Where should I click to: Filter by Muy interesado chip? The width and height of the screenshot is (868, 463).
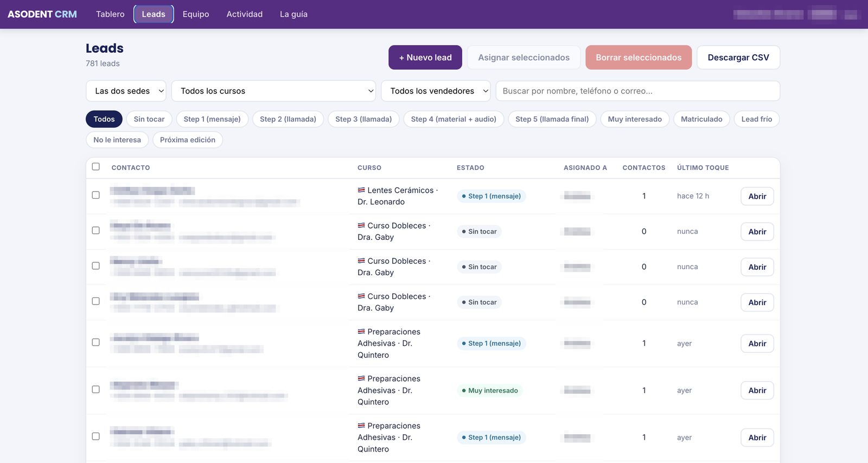(635, 119)
